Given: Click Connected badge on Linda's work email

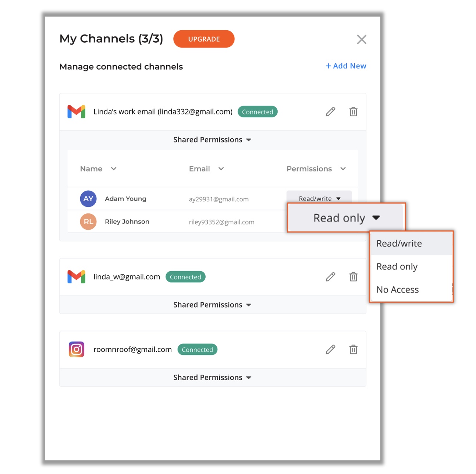Looking at the screenshot, I should pos(257,112).
